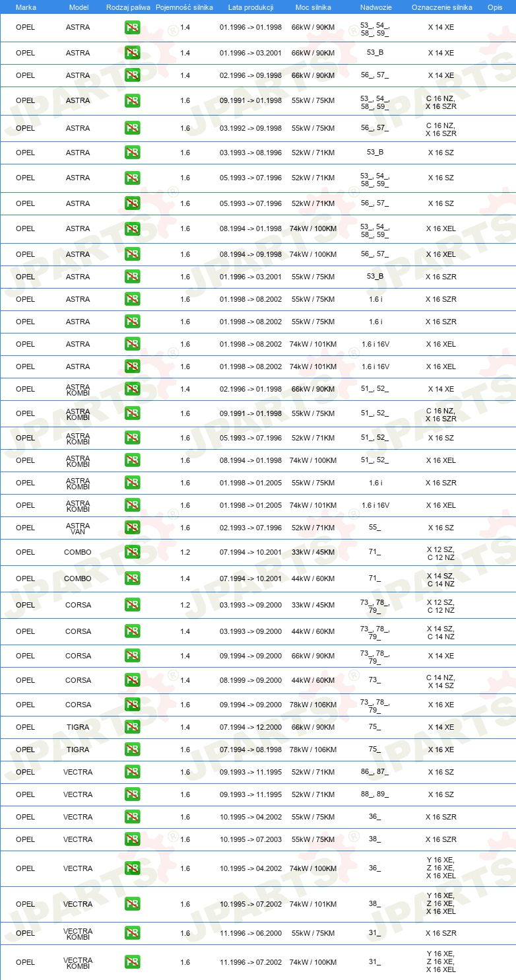Click the date range 07.1994 -> 08.1998
516x980 pixels.
click(x=251, y=750)
